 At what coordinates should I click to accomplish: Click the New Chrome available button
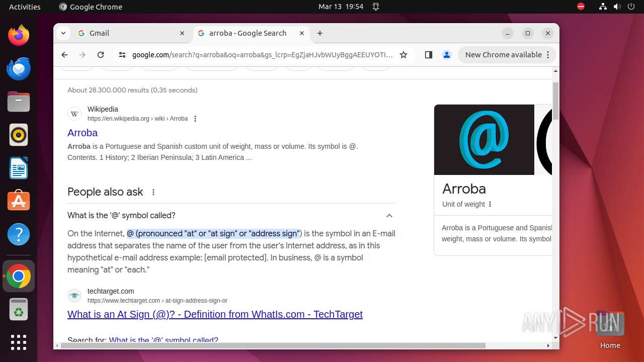pos(507,55)
